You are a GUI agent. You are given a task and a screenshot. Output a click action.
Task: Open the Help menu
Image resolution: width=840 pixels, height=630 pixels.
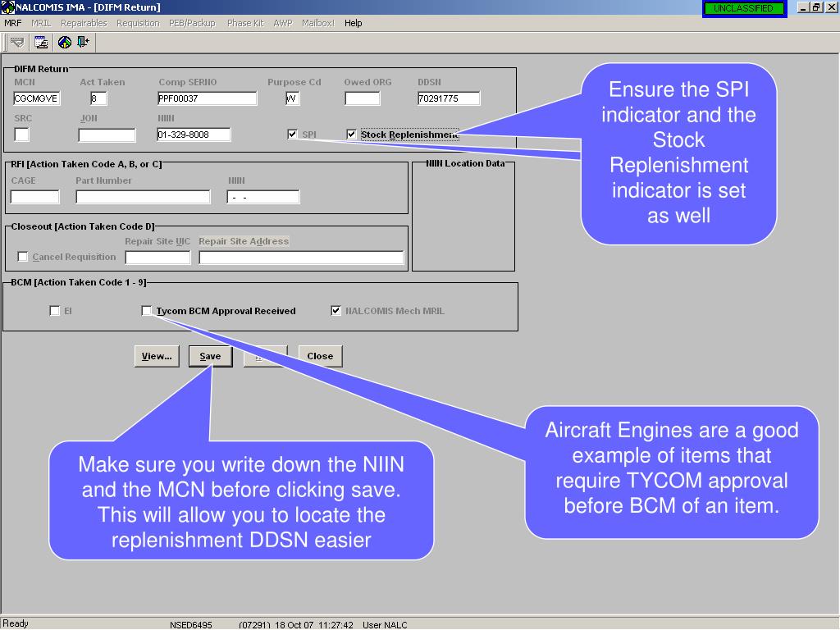click(353, 23)
